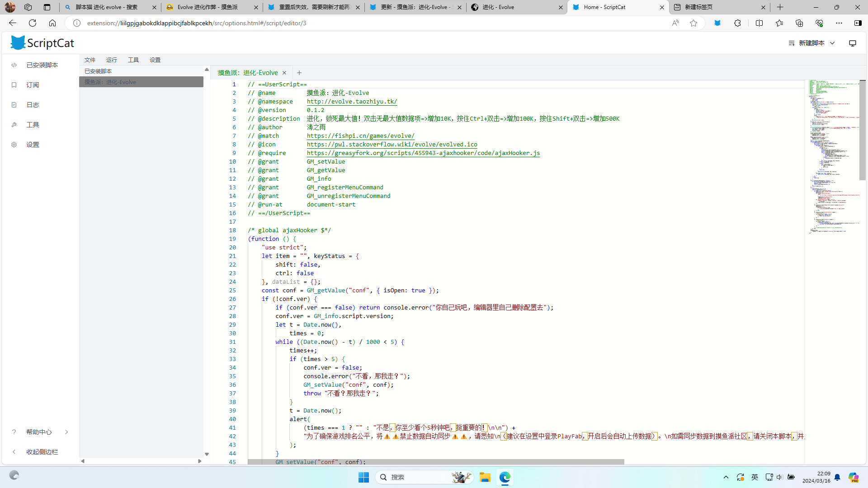Viewport: 868px width, 488px height.
Task: Open subscriptions bookmark icon in sidebar
Action: point(14,85)
